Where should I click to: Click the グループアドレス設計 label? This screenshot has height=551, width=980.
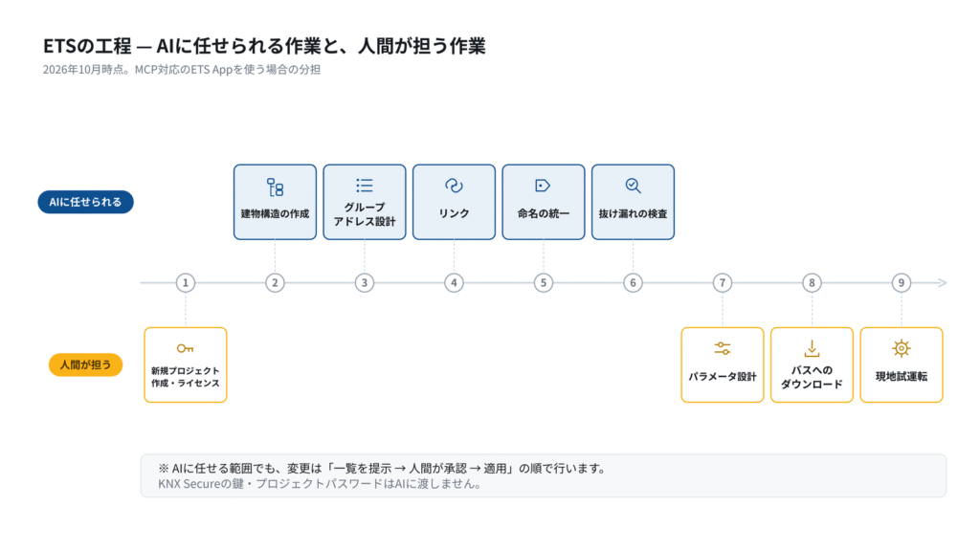click(365, 214)
